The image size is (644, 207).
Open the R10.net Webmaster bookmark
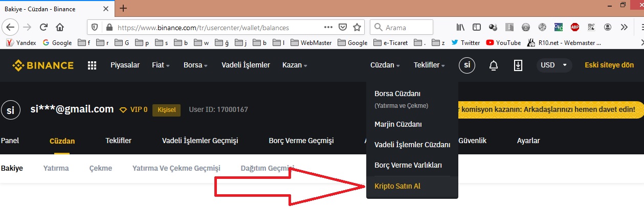[x=564, y=42]
